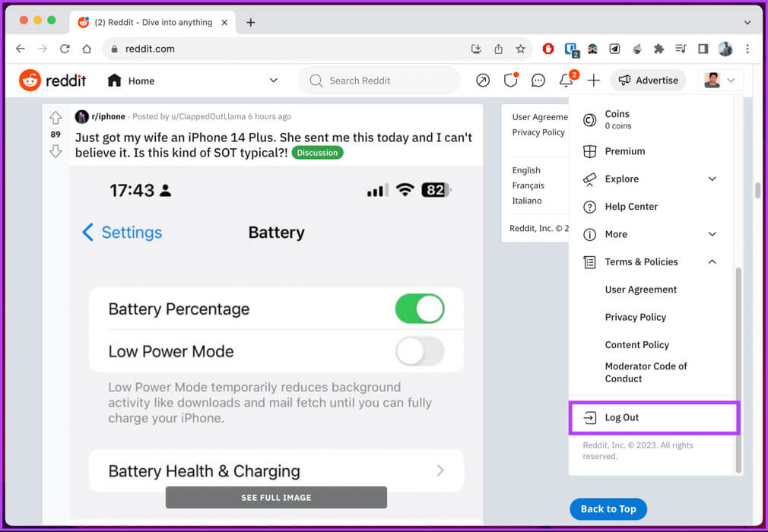Click the browser forward arrow
Image resolution: width=768 pixels, height=532 pixels.
43,49
